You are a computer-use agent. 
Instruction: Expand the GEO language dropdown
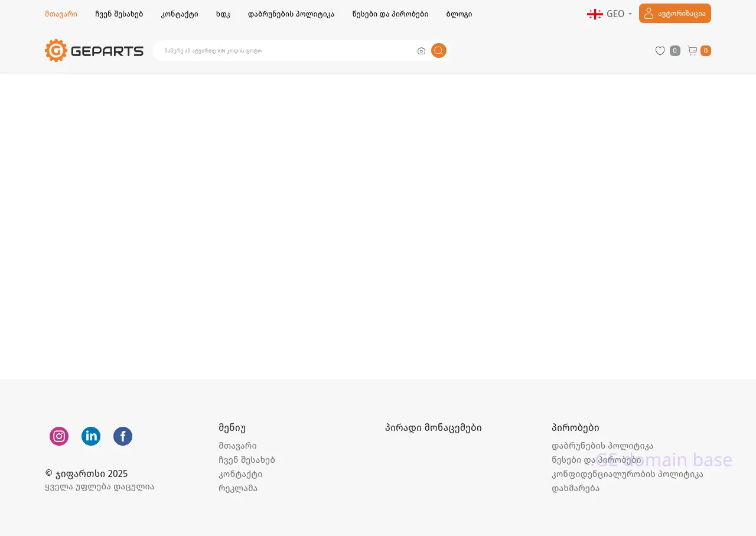pyautogui.click(x=610, y=14)
